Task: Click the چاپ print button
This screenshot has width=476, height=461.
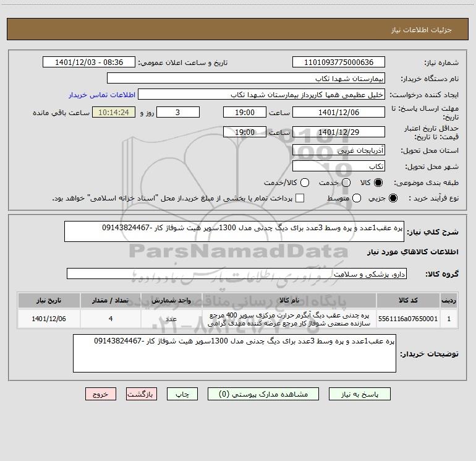Action: coord(182,394)
